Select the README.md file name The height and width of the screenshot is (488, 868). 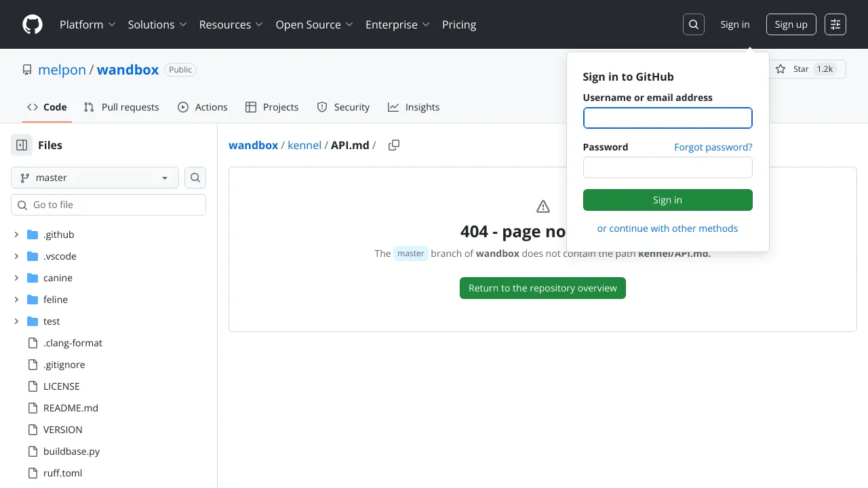coord(71,408)
